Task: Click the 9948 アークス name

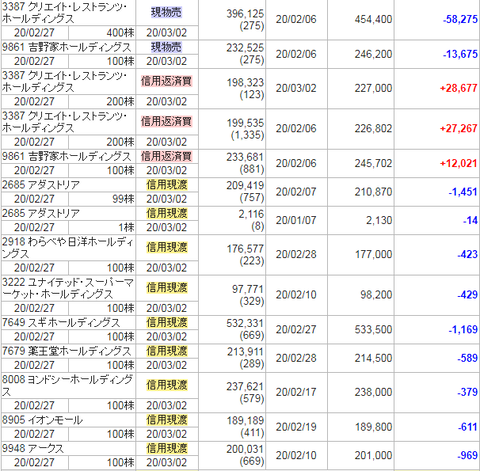Action: (x=33, y=449)
